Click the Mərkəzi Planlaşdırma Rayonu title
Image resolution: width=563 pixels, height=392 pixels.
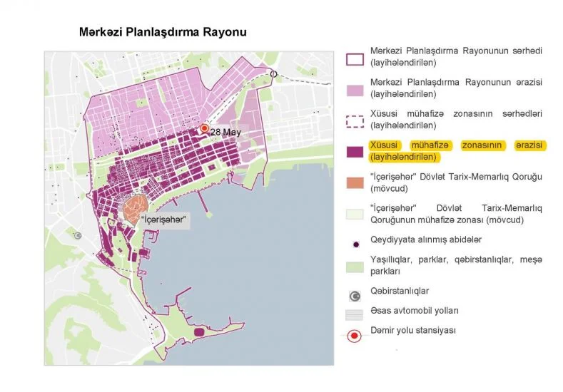(163, 32)
